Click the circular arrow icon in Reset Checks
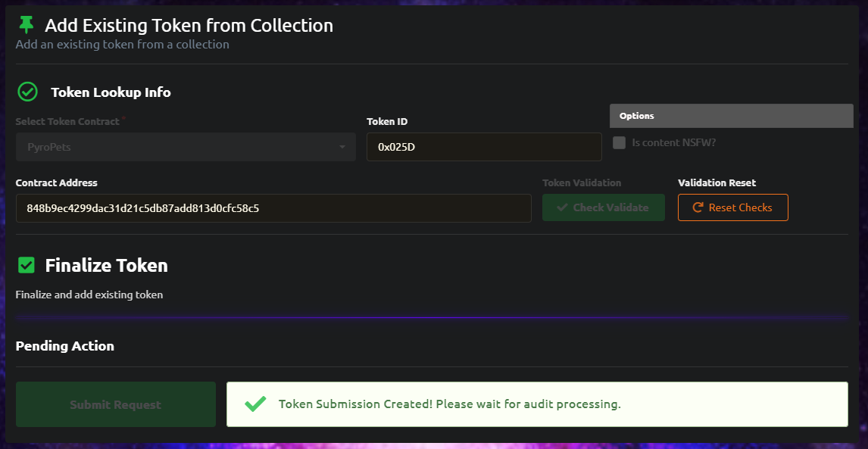The width and height of the screenshot is (868, 449). [698, 207]
